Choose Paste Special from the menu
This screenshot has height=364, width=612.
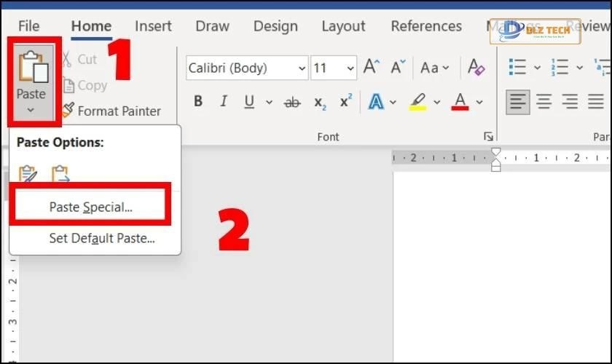(x=91, y=207)
